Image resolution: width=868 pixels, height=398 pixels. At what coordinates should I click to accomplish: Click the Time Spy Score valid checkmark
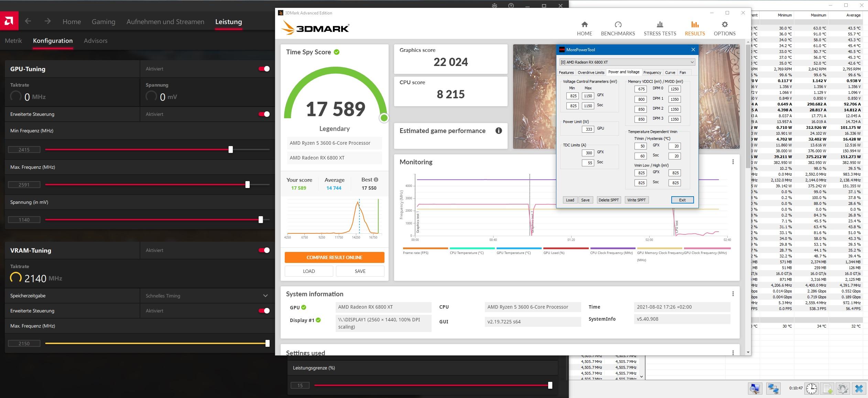coord(337,52)
